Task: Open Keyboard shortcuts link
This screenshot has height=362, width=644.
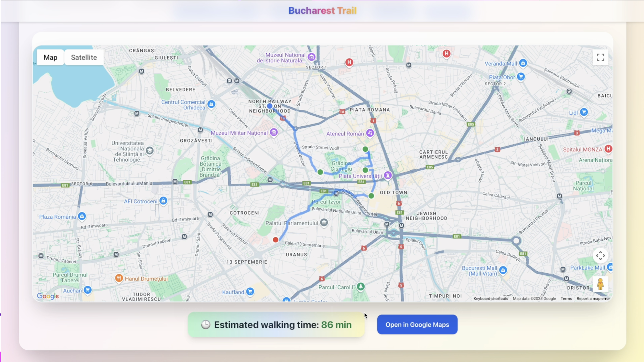Action: tap(490, 298)
